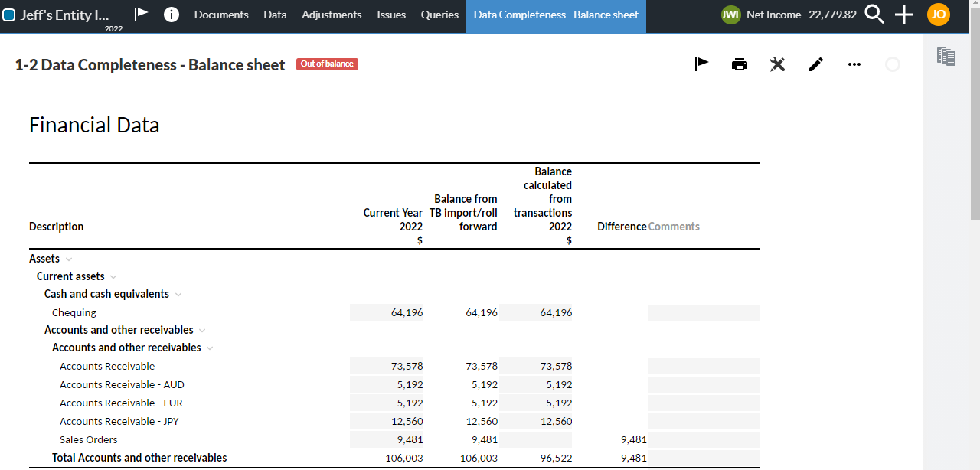Print the document using printer icon

click(739, 64)
